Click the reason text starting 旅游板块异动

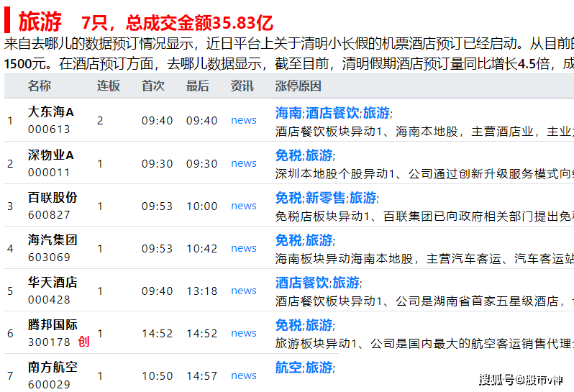click(424, 344)
